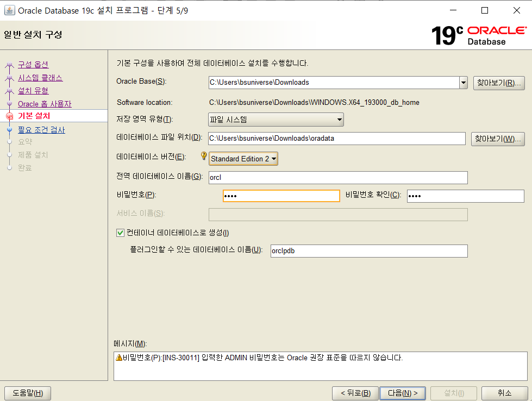This screenshot has height=401, width=532.
Task: Go to 구성 옵션 step
Action: pyautogui.click(x=33, y=65)
